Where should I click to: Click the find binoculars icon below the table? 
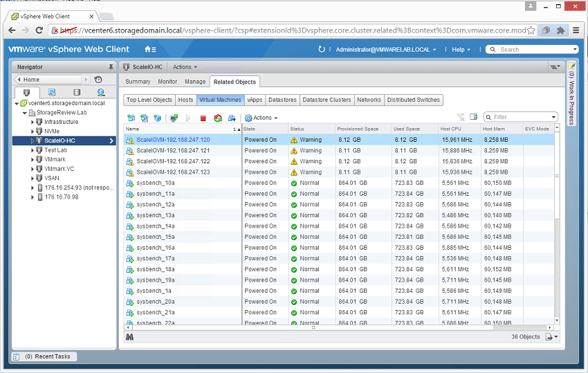pyautogui.click(x=130, y=337)
